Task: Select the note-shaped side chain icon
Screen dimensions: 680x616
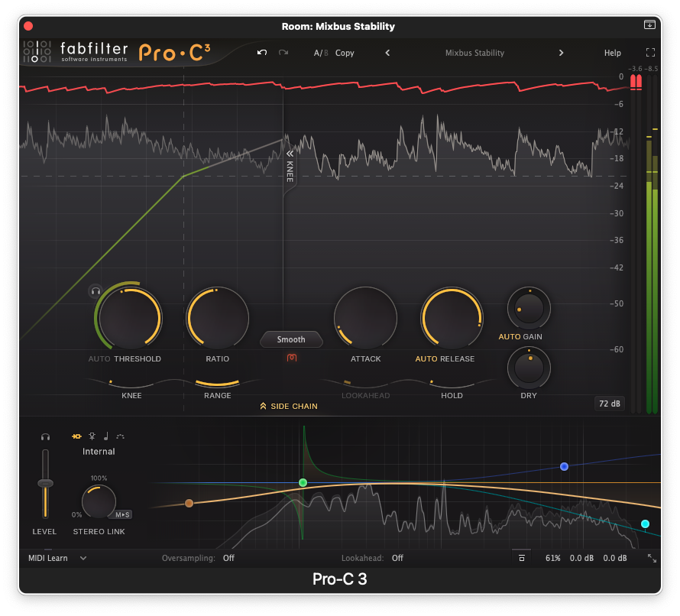Action: tap(106, 436)
